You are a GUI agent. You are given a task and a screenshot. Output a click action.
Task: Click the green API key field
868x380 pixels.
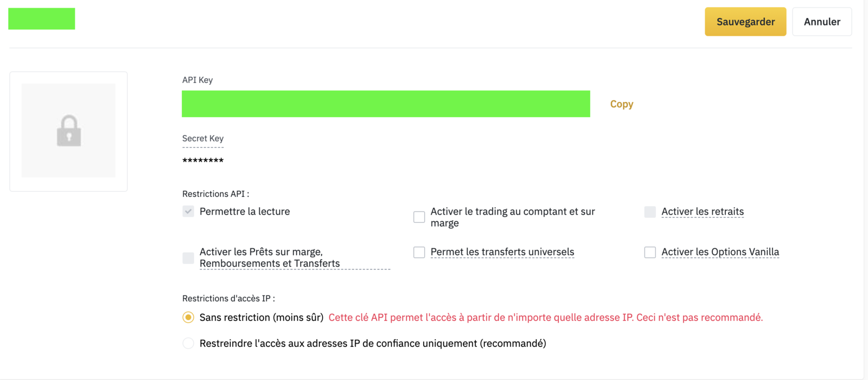point(386,104)
